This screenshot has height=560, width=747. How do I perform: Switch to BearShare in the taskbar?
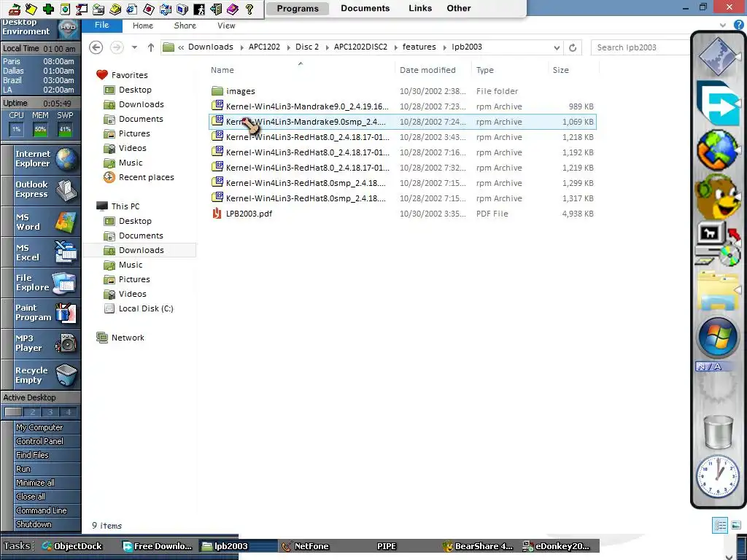tap(478, 546)
